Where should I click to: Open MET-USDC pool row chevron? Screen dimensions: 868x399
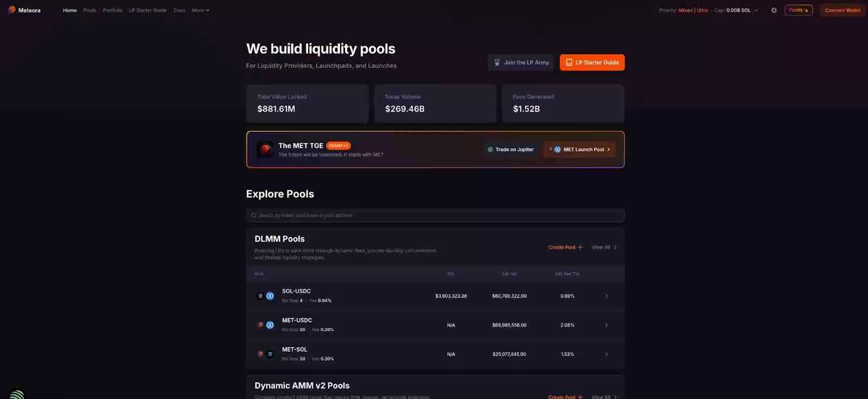click(x=607, y=325)
